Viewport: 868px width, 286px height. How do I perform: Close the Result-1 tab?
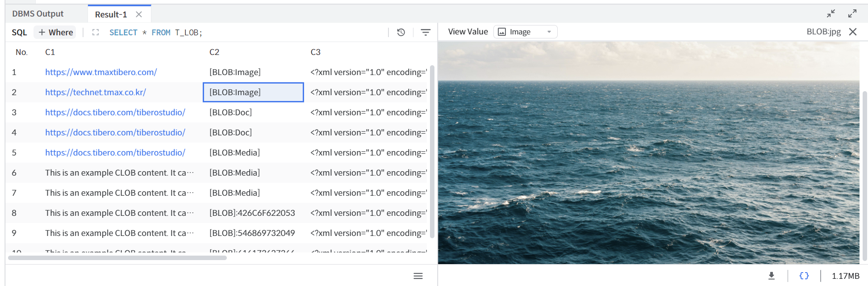tap(139, 14)
